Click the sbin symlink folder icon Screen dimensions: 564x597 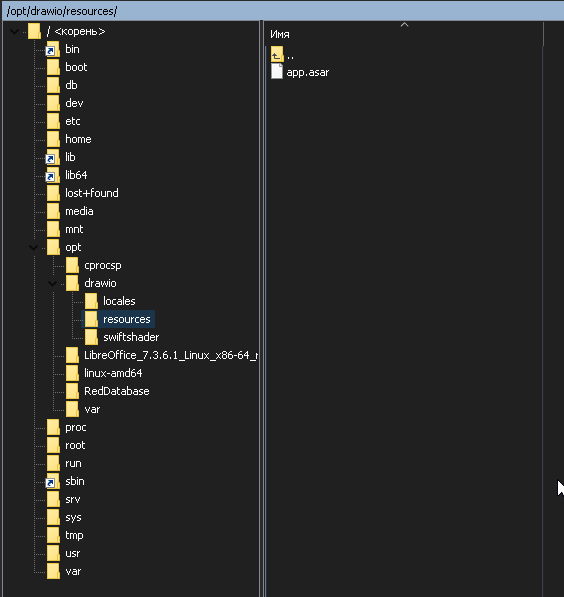[53, 481]
